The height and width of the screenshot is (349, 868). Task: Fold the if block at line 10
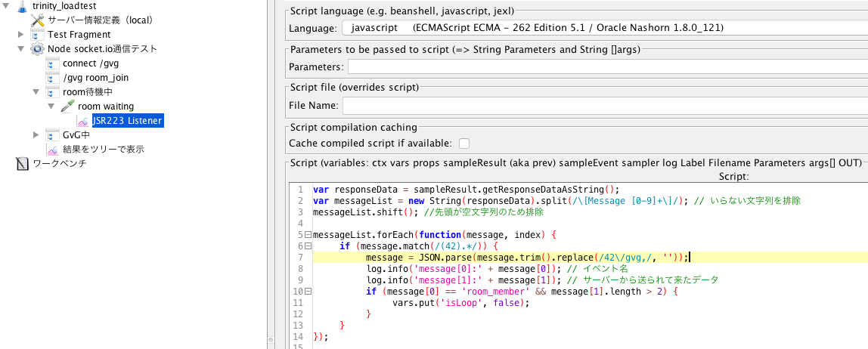tap(308, 292)
